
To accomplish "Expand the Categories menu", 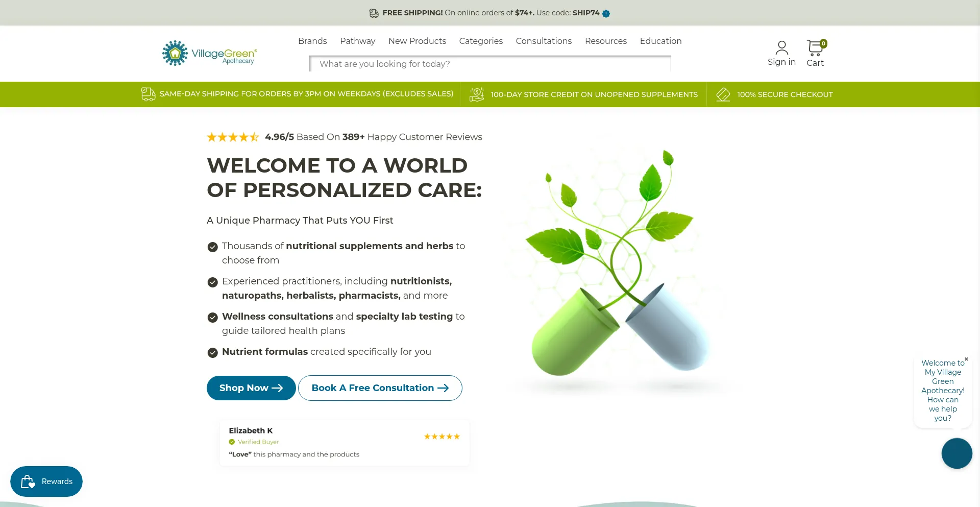I will click(481, 41).
